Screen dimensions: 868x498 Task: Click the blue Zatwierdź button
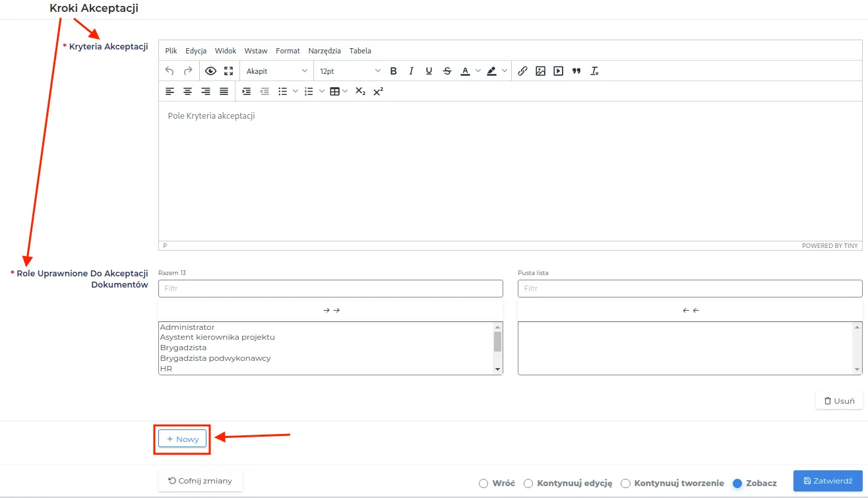[828, 481]
